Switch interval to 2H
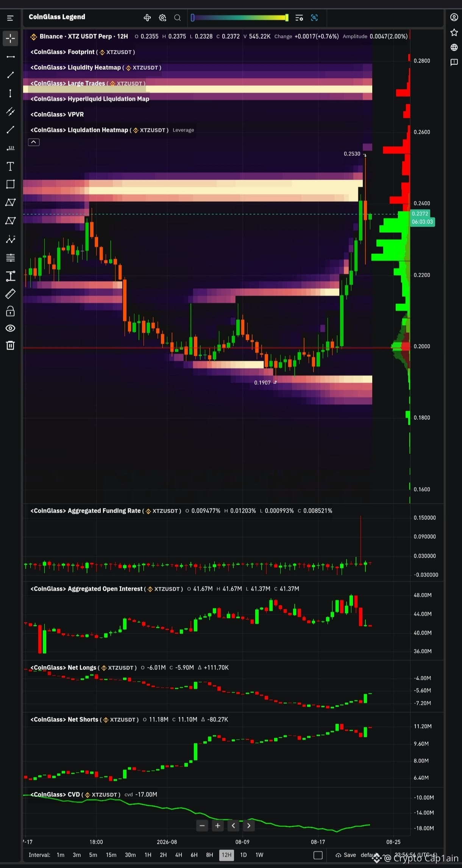The height and width of the screenshot is (868, 462). 163,855
